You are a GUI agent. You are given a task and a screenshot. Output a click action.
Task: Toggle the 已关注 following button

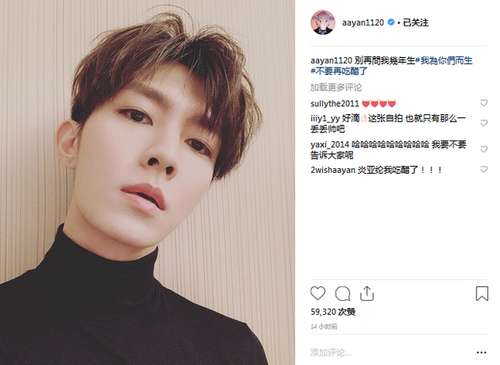tap(416, 23)
